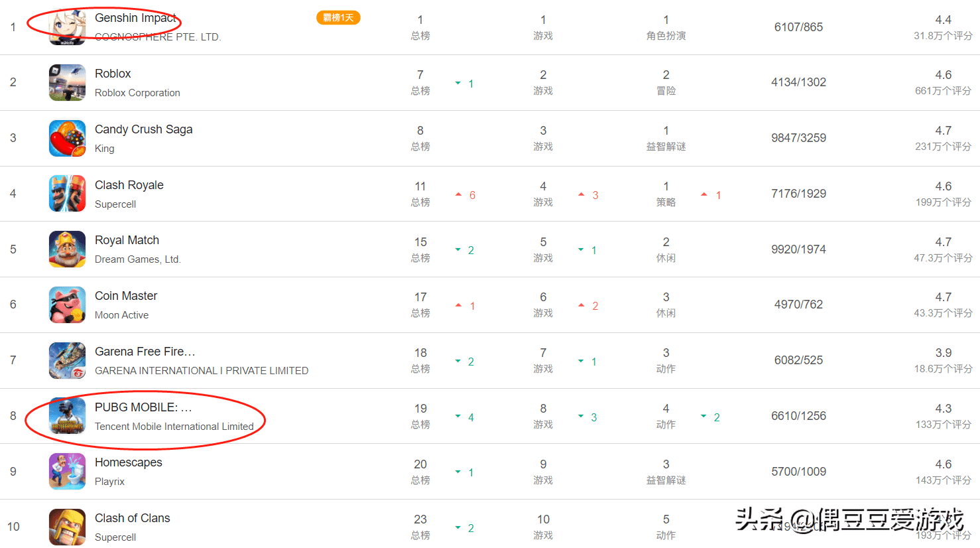Click the Roblox title link

point(113,74)
